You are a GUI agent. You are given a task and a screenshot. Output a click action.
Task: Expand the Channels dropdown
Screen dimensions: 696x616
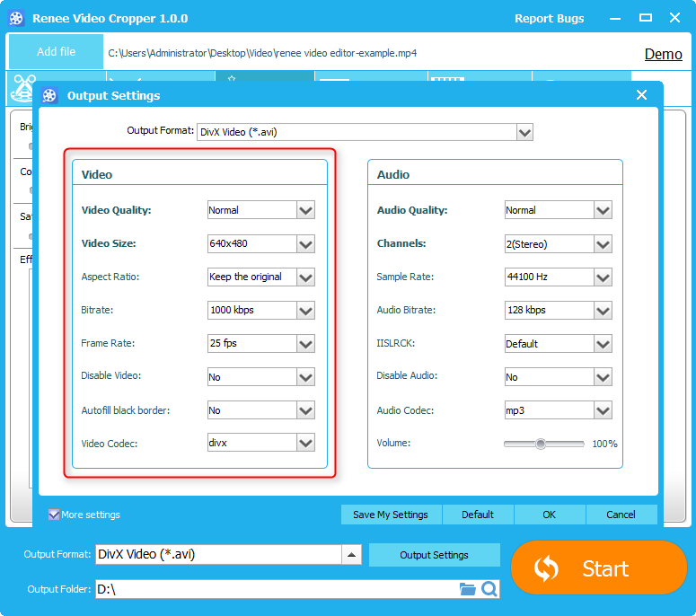coord(603,243)
